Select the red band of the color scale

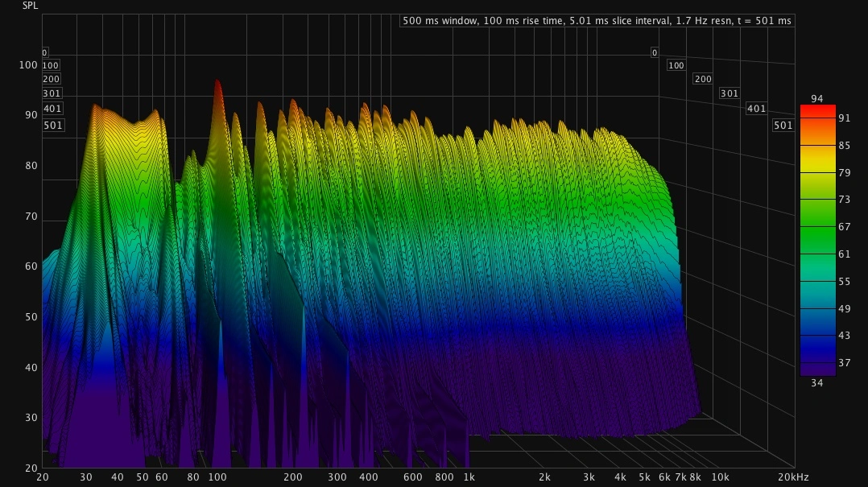point(817,114)
